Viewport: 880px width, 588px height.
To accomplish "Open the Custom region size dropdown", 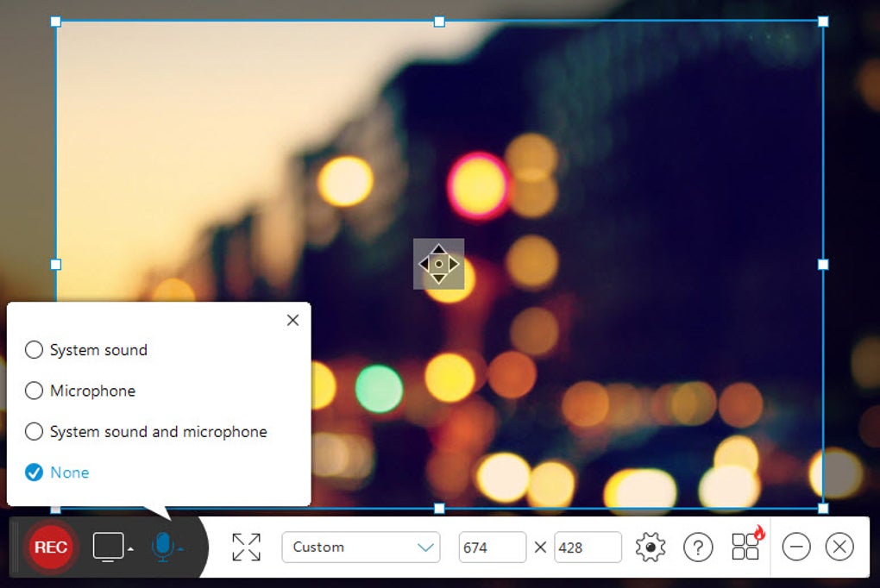I will (361, 547).
